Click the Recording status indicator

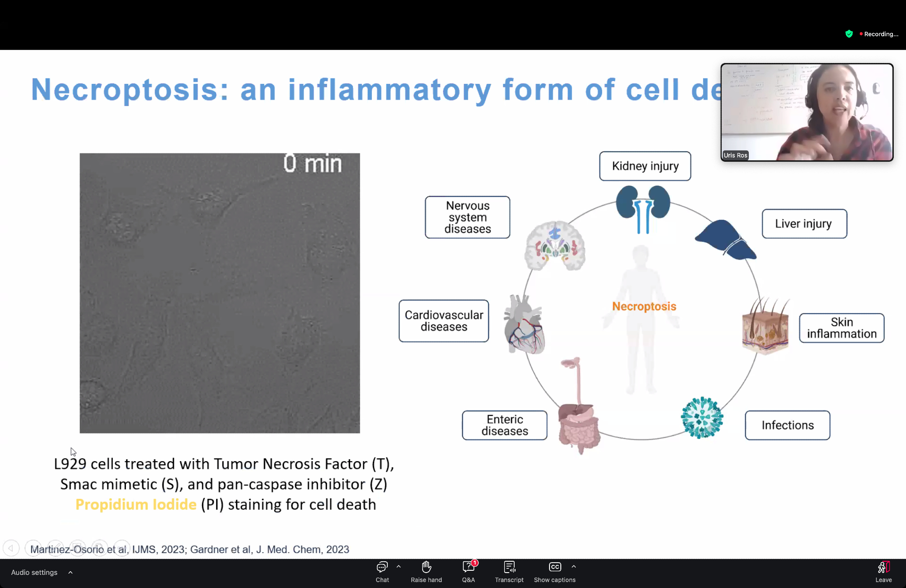tap(879, 34)
